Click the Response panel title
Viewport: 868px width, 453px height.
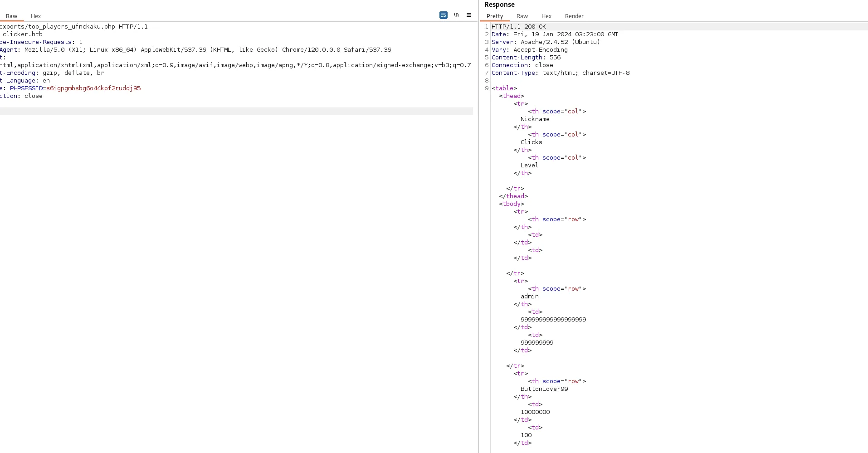click(x=499, y=5)
